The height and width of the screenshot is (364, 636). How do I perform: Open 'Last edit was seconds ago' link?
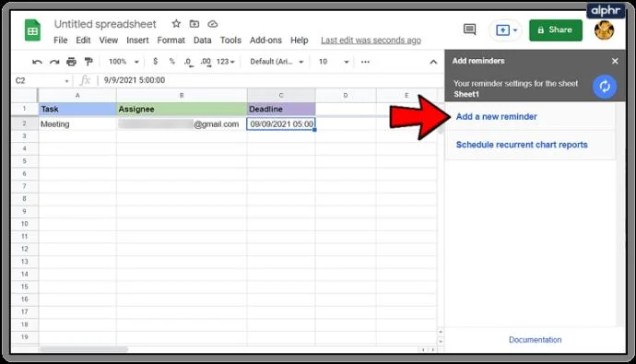[x=371, y=41]
